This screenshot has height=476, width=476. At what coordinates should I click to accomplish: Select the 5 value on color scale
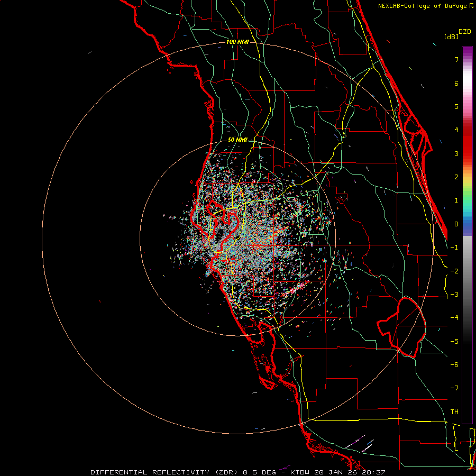pos(456,106)
